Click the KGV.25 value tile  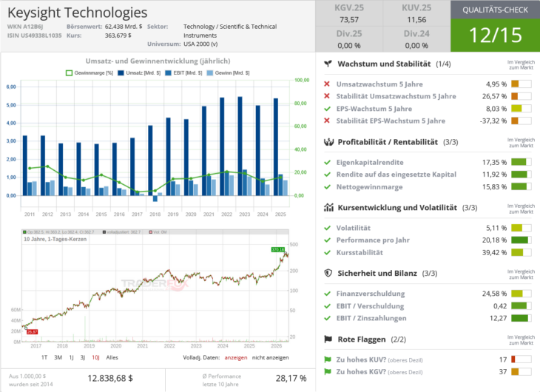349,13
